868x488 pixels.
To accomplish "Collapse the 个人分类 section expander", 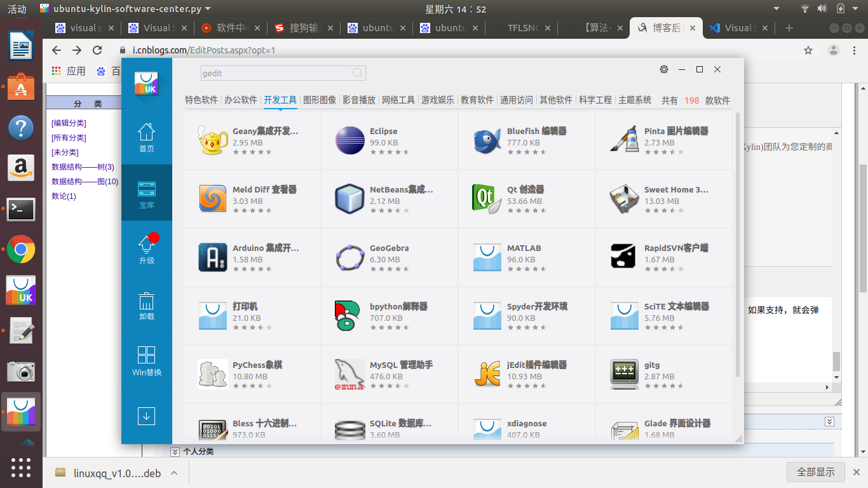I will pyautogui.click(x=175, y=452).
